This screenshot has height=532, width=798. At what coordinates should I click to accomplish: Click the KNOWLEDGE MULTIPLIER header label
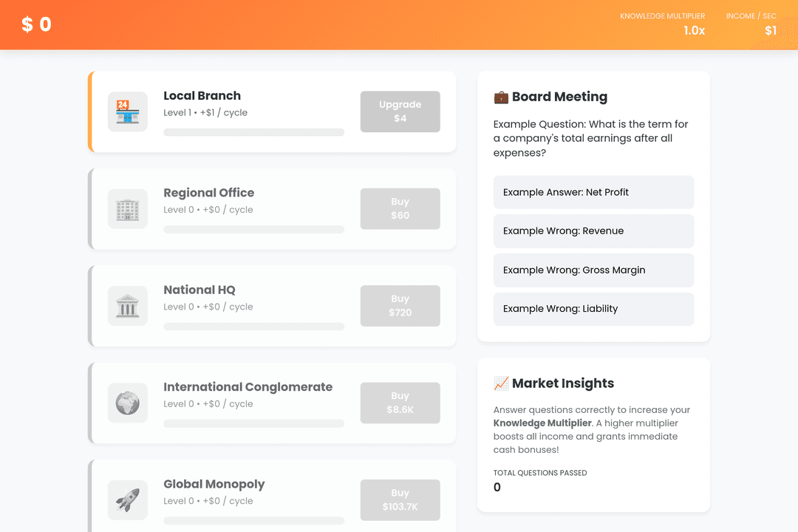pyautogui.click(x=662, y=16)
